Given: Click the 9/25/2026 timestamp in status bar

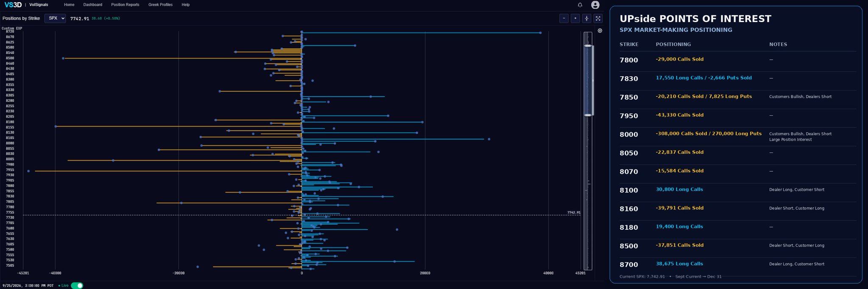Looking at the screenshot, I should tap(28, 286).
